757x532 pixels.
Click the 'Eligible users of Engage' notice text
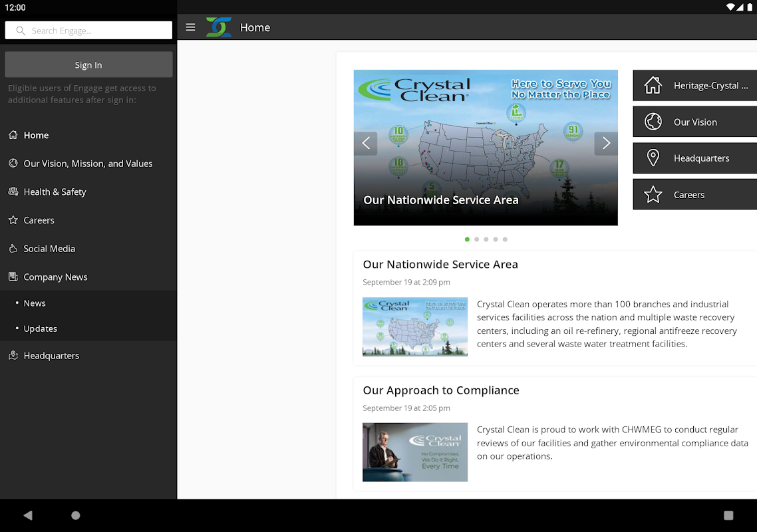point(82,94)
